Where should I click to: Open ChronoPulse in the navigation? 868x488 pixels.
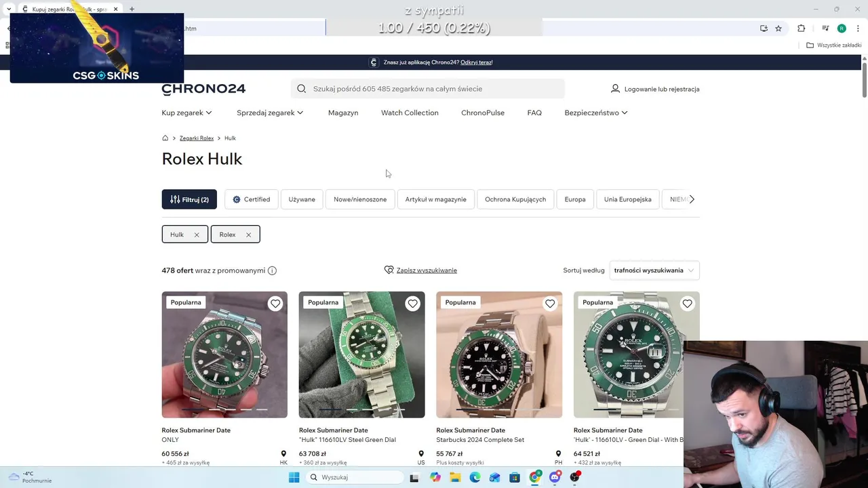tap(483, 113)
